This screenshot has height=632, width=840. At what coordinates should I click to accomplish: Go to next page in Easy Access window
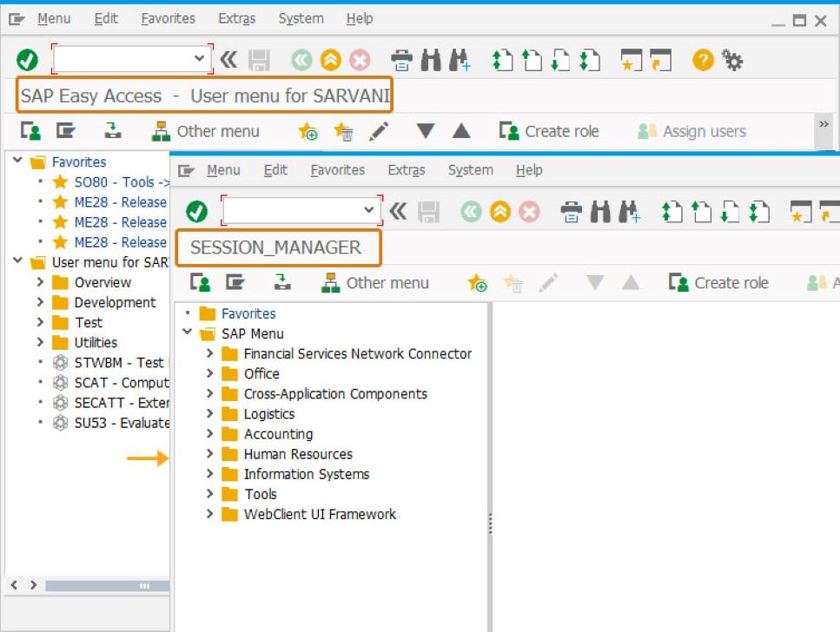pos(560,60)
